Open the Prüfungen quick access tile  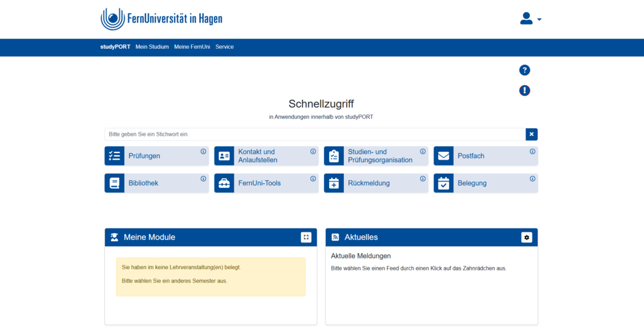[156, 156]
